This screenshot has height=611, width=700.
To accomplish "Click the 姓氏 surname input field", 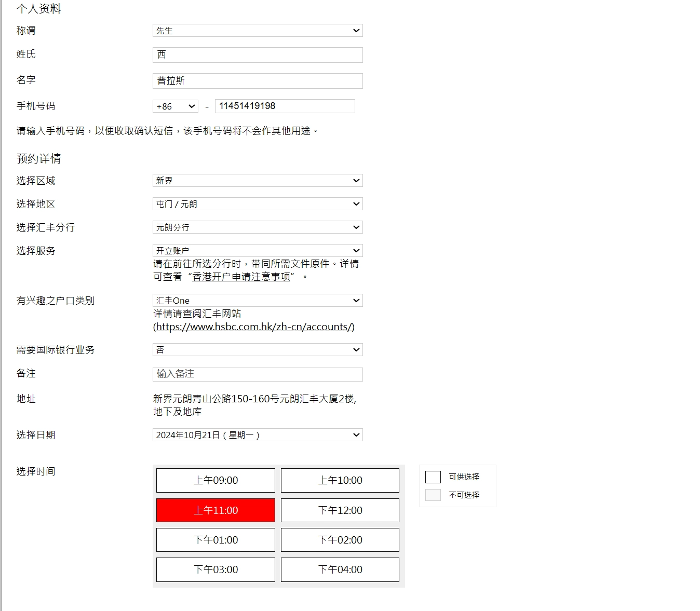I will click(258, 55).
